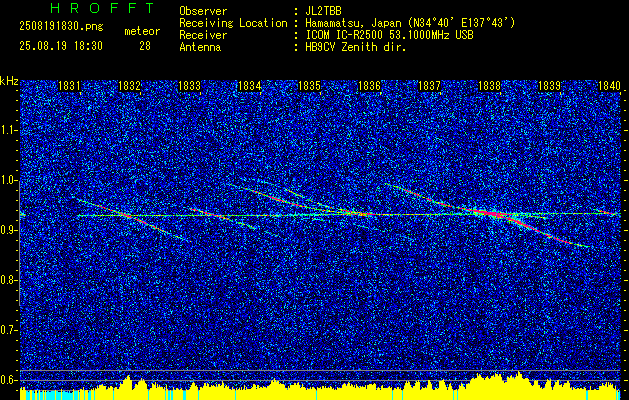This screenshot has height=400, width=629.
Task: Click the 1.0 kHz axis label
Action: pos(9,181)
